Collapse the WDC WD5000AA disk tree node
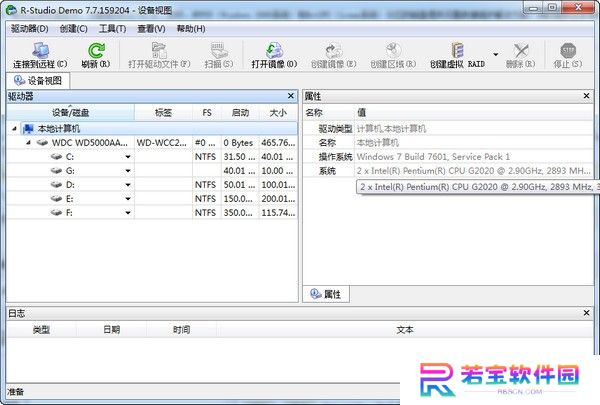 (x=28, y=143)
